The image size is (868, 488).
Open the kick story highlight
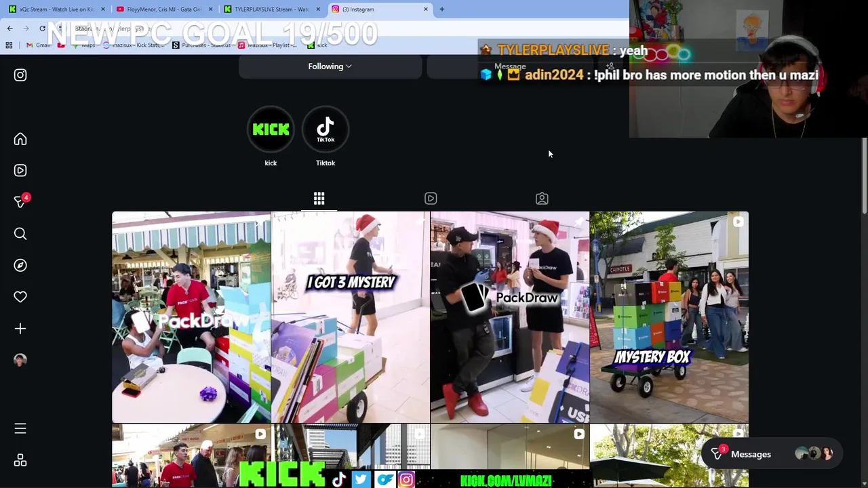pyautogui.click(x=271, y=129)
